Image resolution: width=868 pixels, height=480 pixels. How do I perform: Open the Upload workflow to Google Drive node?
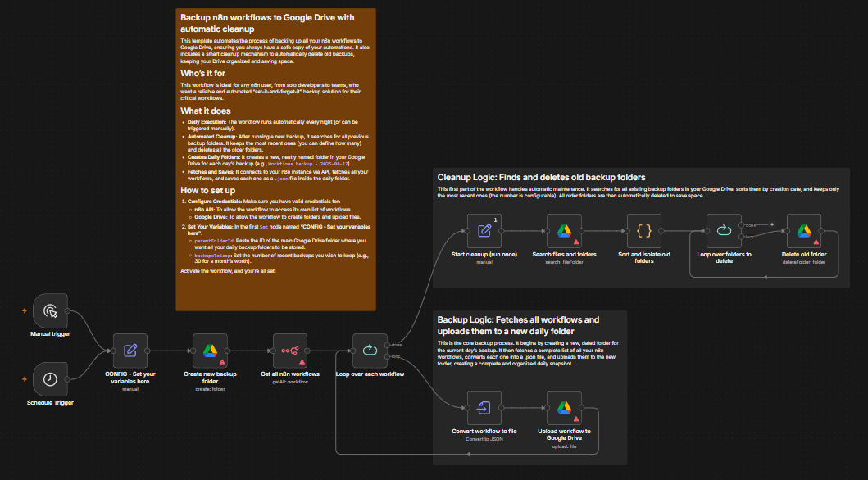pyautogui.click(x=564, y=408)
